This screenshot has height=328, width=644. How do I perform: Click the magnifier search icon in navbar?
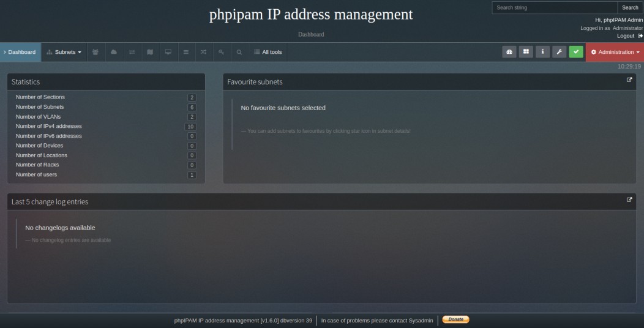tap(239, 52)
